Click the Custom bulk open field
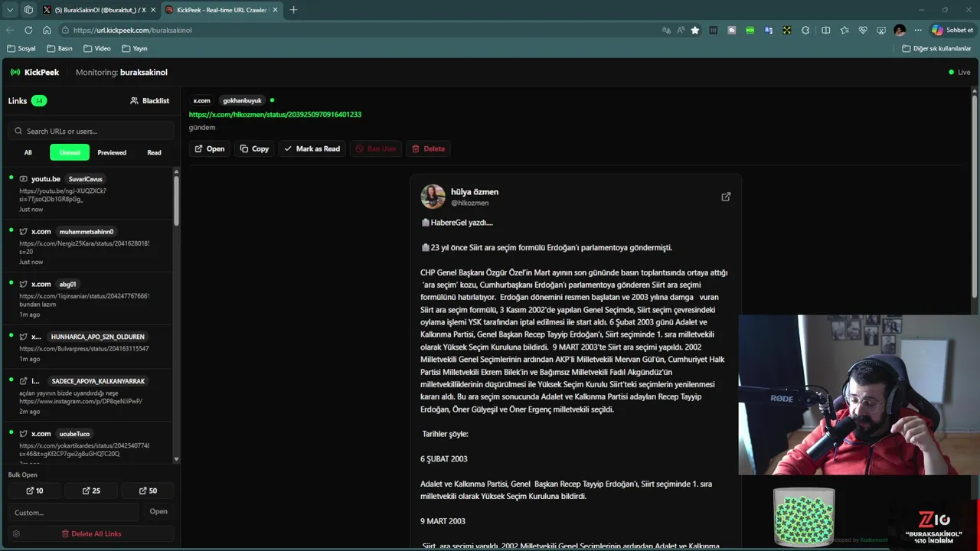This screenshot has width=980, height=551. (73, 512)
